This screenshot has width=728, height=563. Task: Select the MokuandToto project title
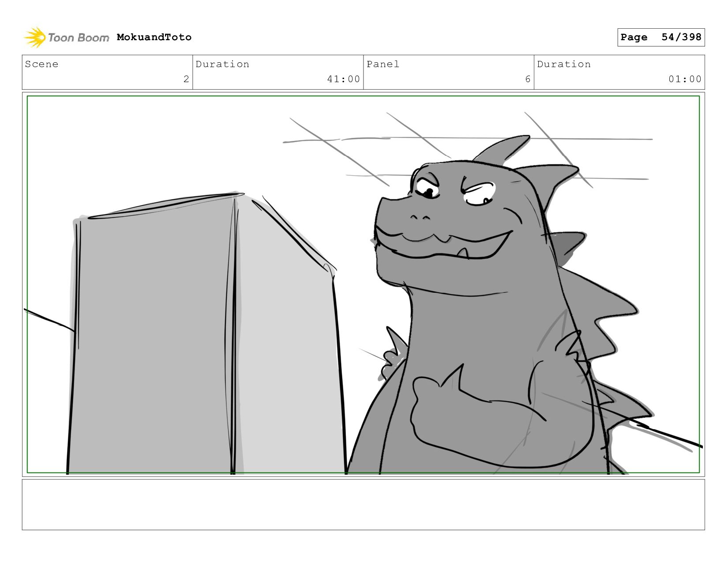(x=154, y=37)
